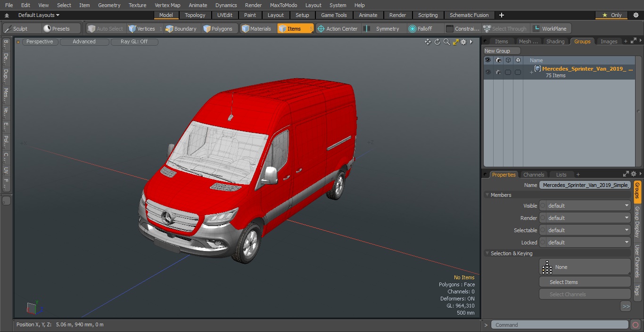Click the viewport rotate icon
This screenshot has height=332, width=644.
[437, 42]
